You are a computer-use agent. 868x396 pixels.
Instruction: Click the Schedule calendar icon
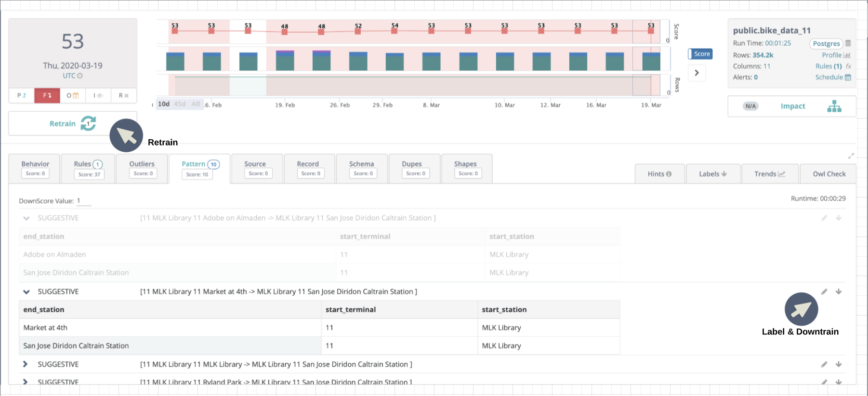pos(848,78)
